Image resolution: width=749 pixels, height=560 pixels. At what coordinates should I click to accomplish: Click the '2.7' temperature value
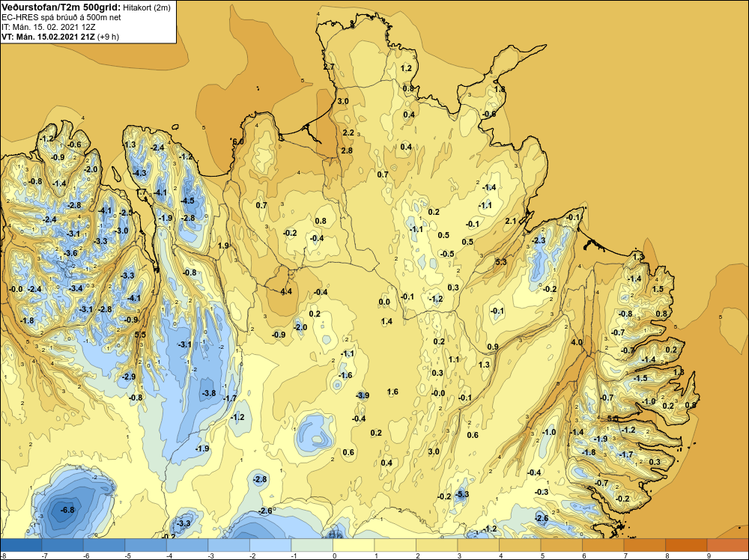tap(329, 67)
